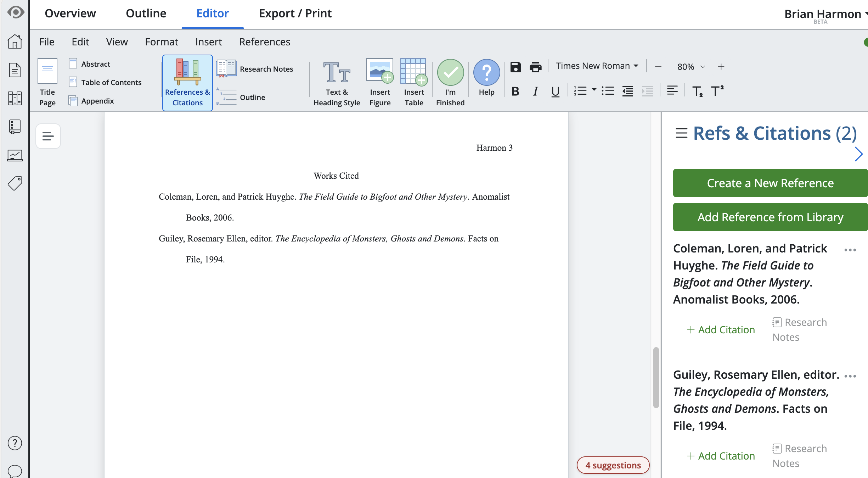The width and height of the screenshot is (868, 478).
Task: Click the document vertical scrollbar
Action: coord(656,377)
